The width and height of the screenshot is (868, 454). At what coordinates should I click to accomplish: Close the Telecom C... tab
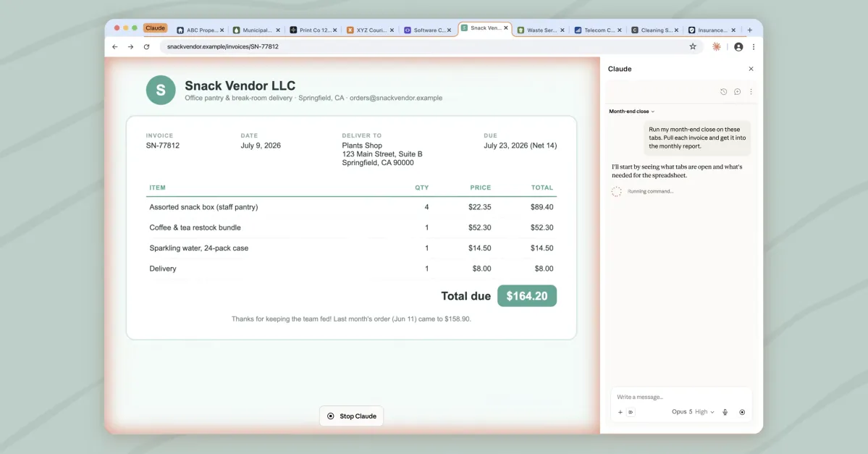pos(620,30)
